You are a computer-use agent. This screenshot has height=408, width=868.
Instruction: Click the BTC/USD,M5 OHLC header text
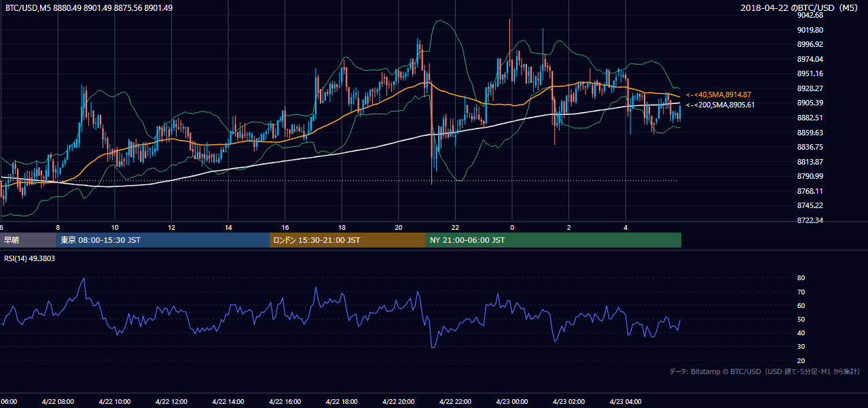[x=89, y=7]
